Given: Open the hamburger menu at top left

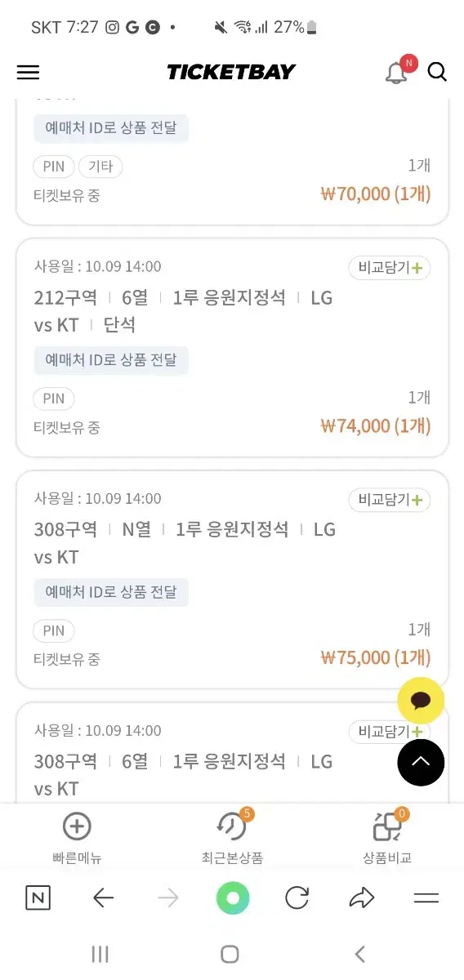Looking at the screenshot, I should (x=28, y=72).
